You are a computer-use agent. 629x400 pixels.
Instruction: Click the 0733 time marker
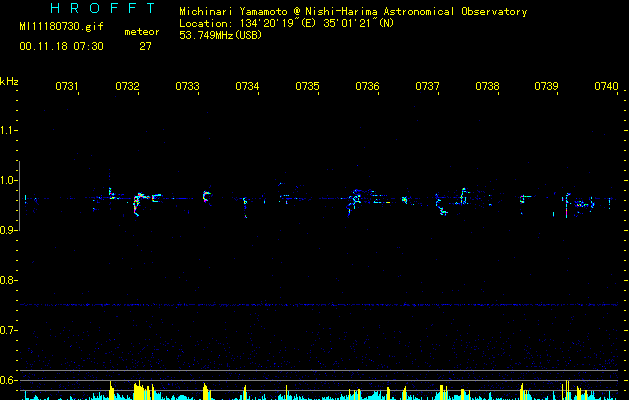[187, 86]
